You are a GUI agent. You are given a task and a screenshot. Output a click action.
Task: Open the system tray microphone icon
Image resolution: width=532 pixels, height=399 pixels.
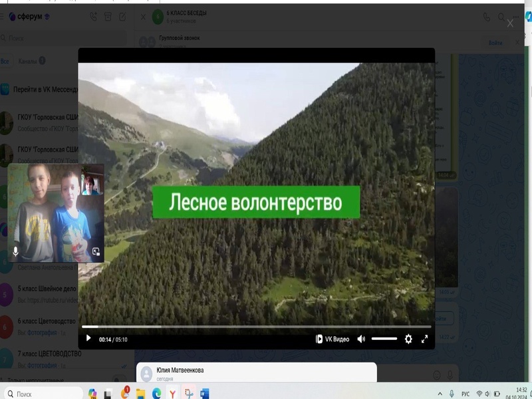[x=452, y=394]
